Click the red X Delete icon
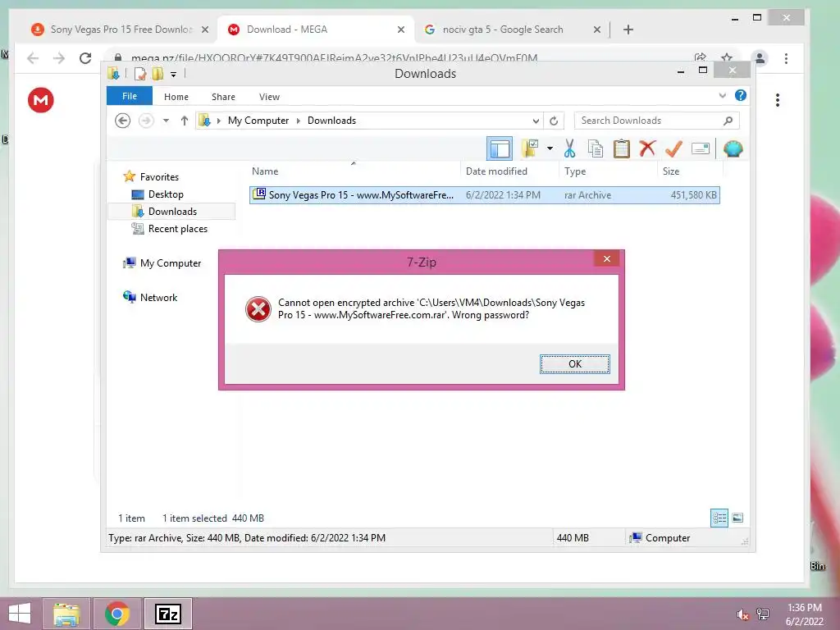Screen dimensions: 840x630 (648, 148)
